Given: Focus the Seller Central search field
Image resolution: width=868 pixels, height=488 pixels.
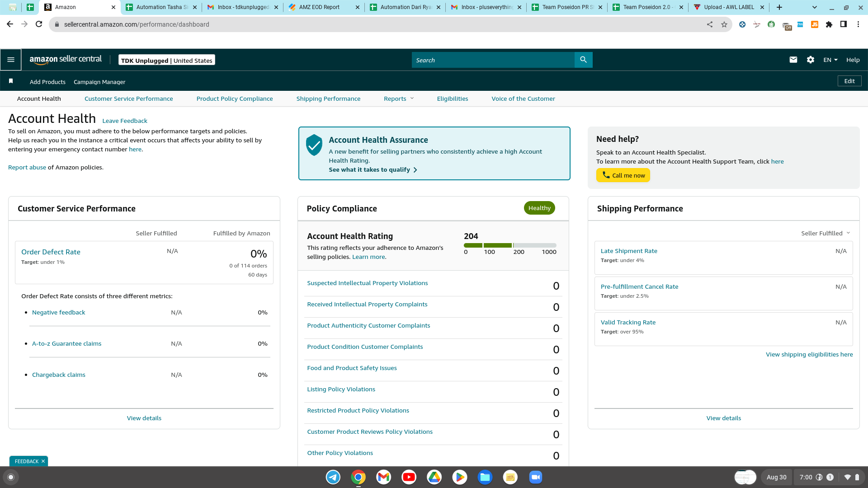Looking at the screenshot, I should point(493,60).
